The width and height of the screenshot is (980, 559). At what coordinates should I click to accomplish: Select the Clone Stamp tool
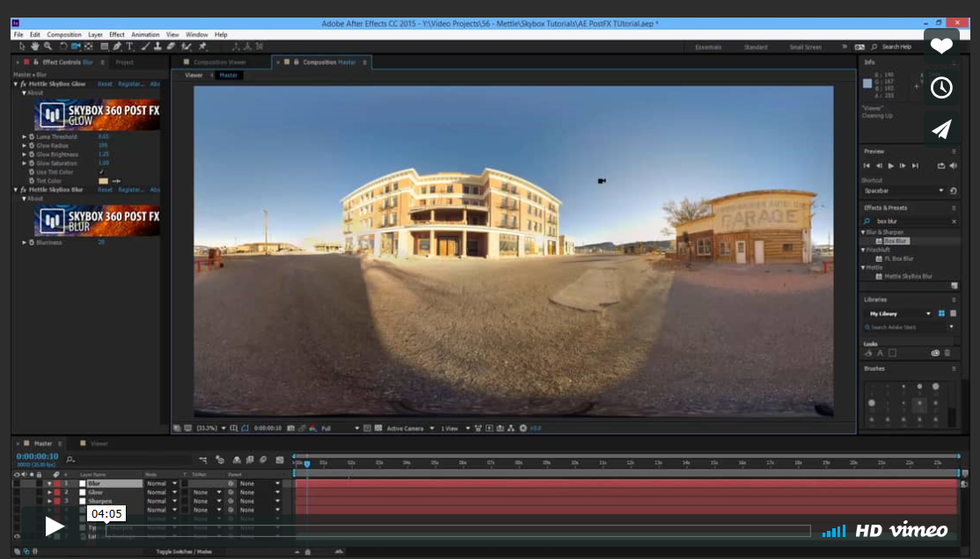pos(157,47)
